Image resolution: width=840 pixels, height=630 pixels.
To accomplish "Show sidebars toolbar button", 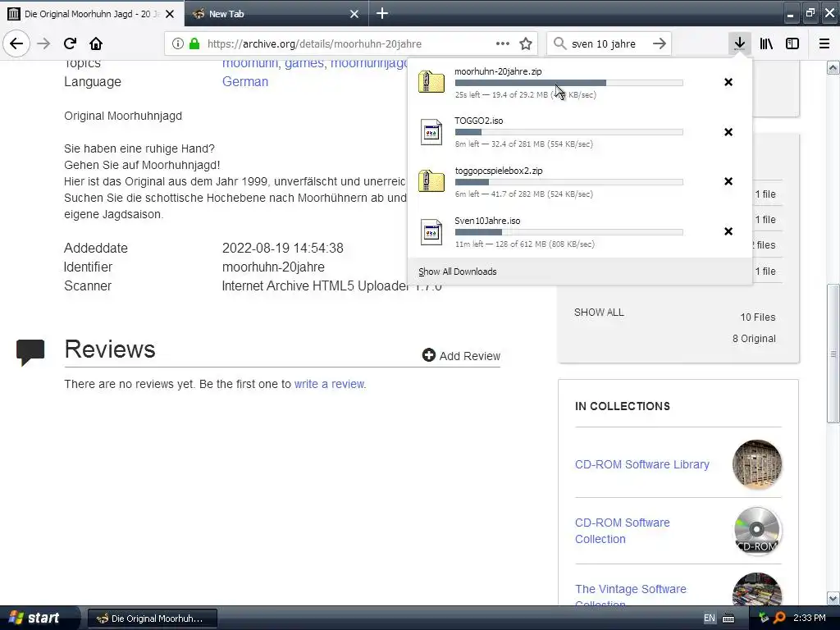I will pyautogui.click(x=792, y=43).
